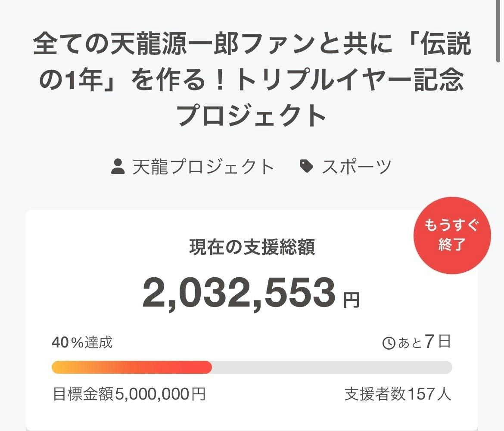Click the 目標金額 label
Screen dimensions: 504x431
83,394
